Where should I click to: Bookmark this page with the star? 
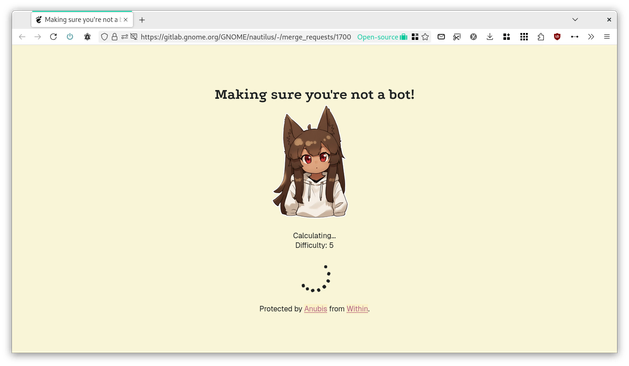point(425,37)
